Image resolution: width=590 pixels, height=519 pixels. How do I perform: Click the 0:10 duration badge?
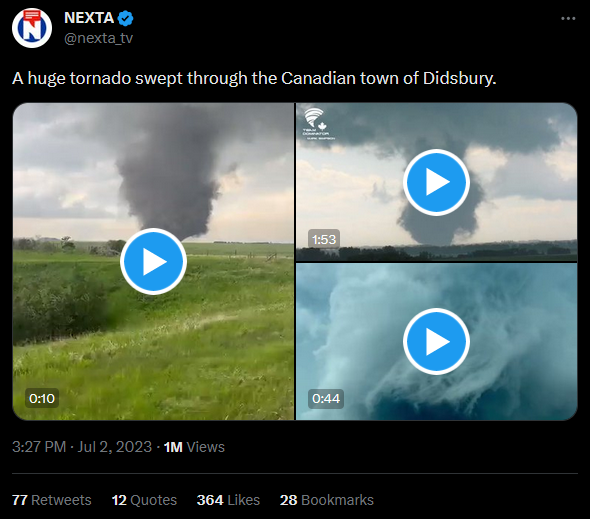42,398
